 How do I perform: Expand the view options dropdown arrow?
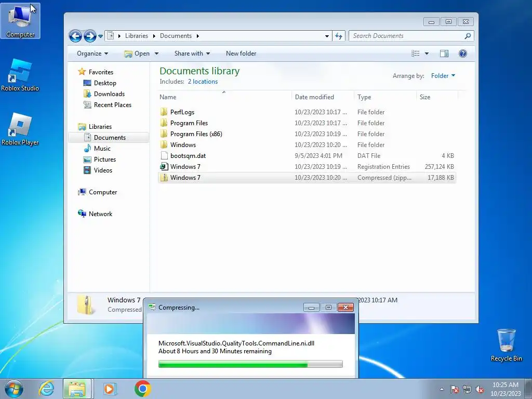click(x=427, y=54)
